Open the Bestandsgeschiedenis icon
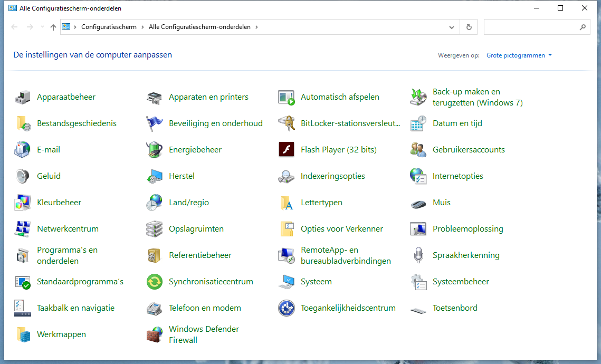Viewport: 601px width, 364px height. pos(23,123)
